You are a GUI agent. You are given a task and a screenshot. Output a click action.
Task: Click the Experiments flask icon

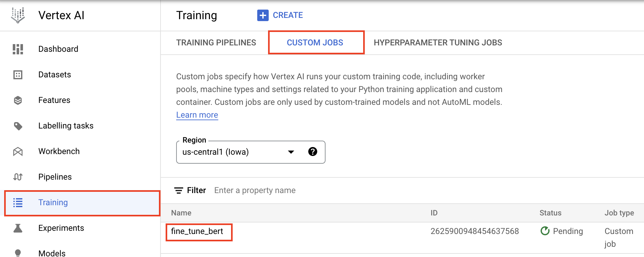tap(18, 228)
